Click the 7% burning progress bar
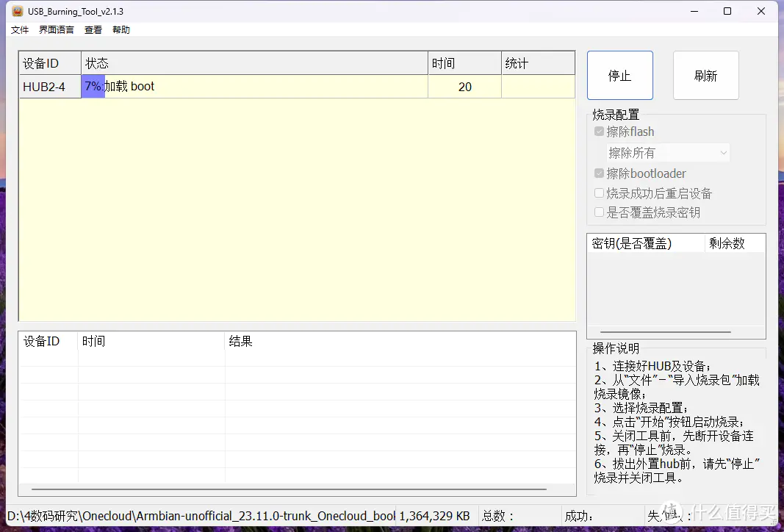The width and height of the screenshot is (784, 532). pos(93,87)
